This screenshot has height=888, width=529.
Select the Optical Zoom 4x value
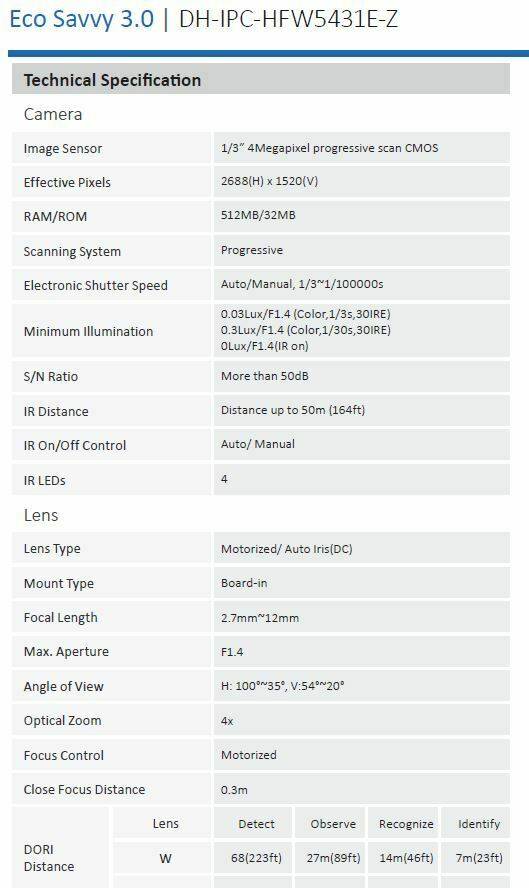pos(227,721)
